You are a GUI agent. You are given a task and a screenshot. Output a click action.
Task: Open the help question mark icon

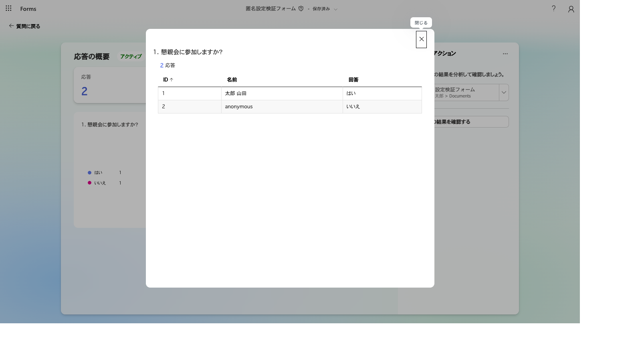pyautogui.click(x=554, y=8)
